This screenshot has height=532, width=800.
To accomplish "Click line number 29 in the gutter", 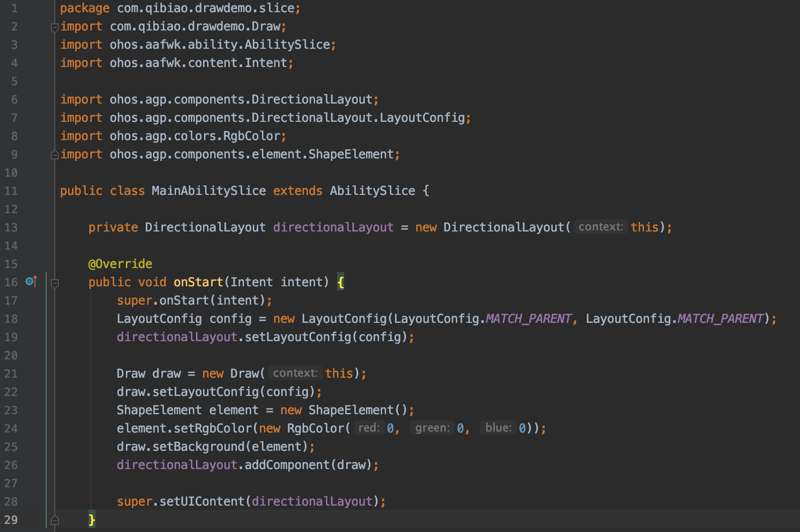I will tap(11, 520).
